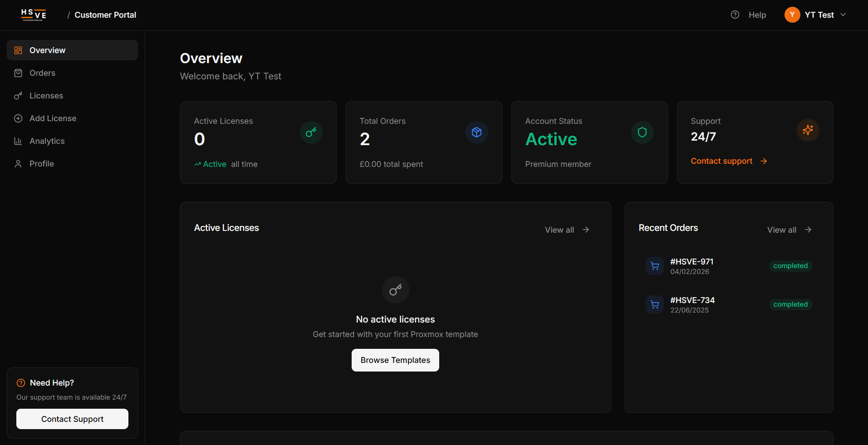Click the date 22/06/2025
Viewport: 868px width, 445px height.
tap(690, 310)
